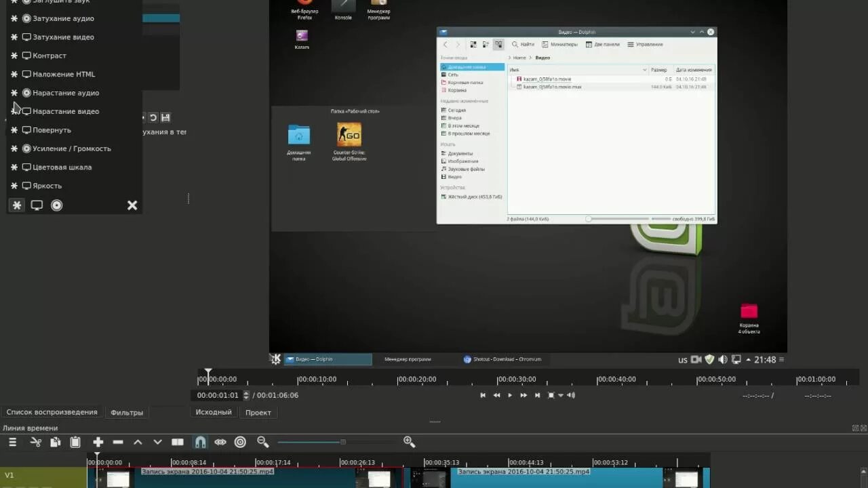
Task: Click the copy icon in timeline toolbar
Action: 56,442
